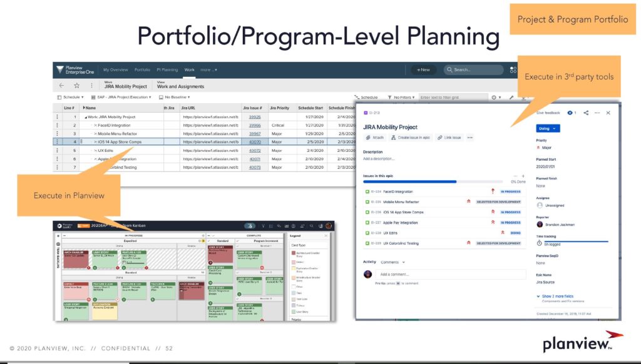This screenshot has width=641, height=364.
Task: Select the Work tab
Action: [189, 70]
